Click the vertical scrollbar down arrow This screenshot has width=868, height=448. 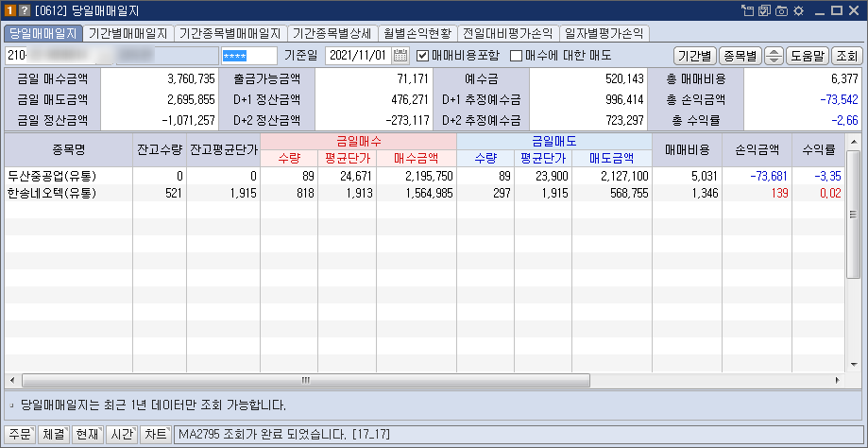click(x=853, y=365)
